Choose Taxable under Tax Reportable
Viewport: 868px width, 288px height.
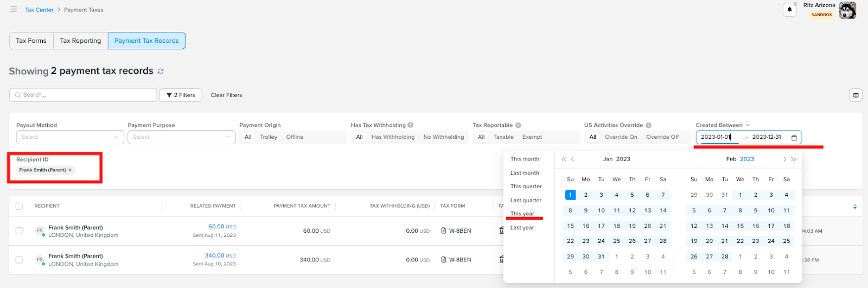click(503, 137)
